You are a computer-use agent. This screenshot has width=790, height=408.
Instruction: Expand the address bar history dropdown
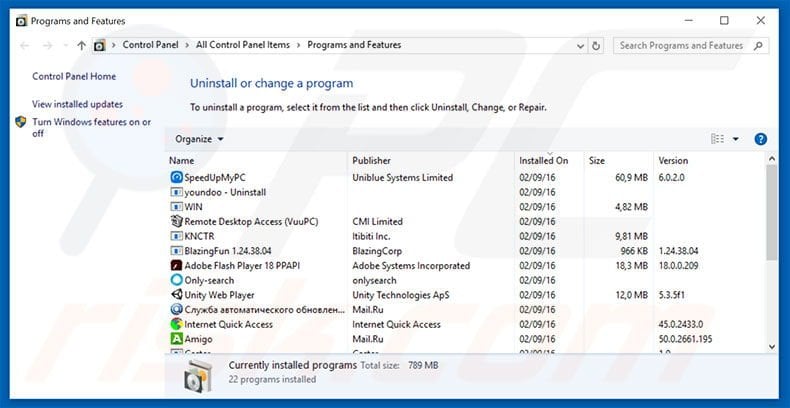580,46
